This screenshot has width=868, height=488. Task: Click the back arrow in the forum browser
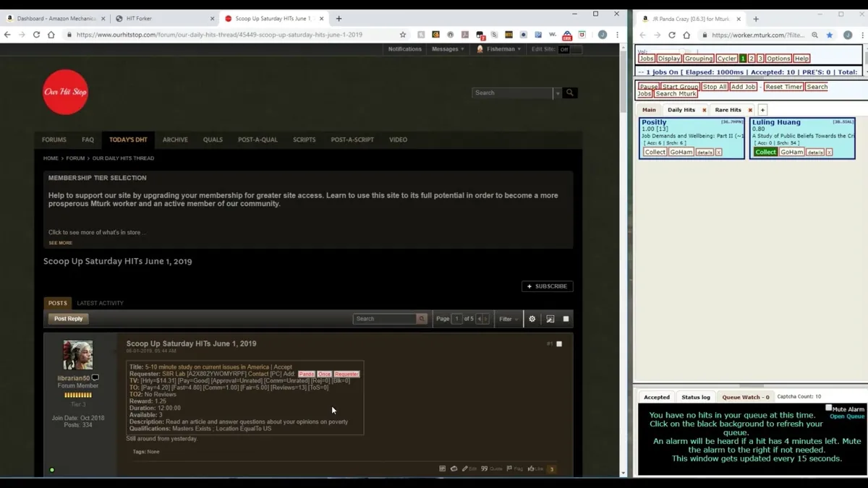point(8,35)
